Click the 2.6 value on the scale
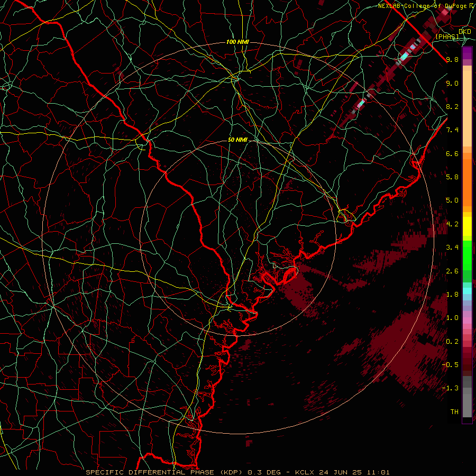This screenshot has height=476, width=476. click(452, 271)
